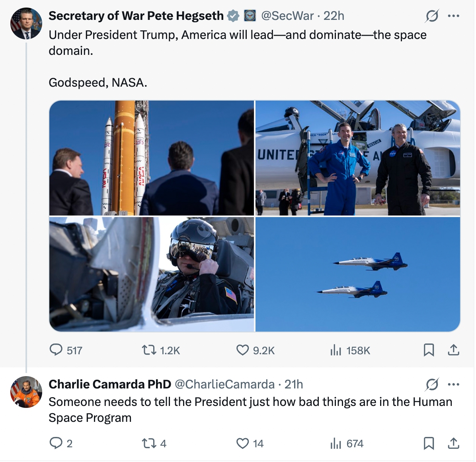Click Grok icon on Hegseth's post
This screenshot has width=476, height=462.
[x=432, y=16]
